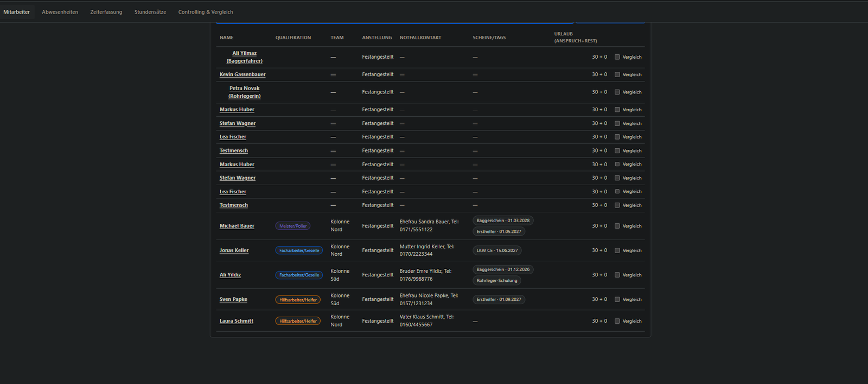Click the Ersthelfer · 01.09.2027 tag
The image size is (868, 384).
[499, 299]
